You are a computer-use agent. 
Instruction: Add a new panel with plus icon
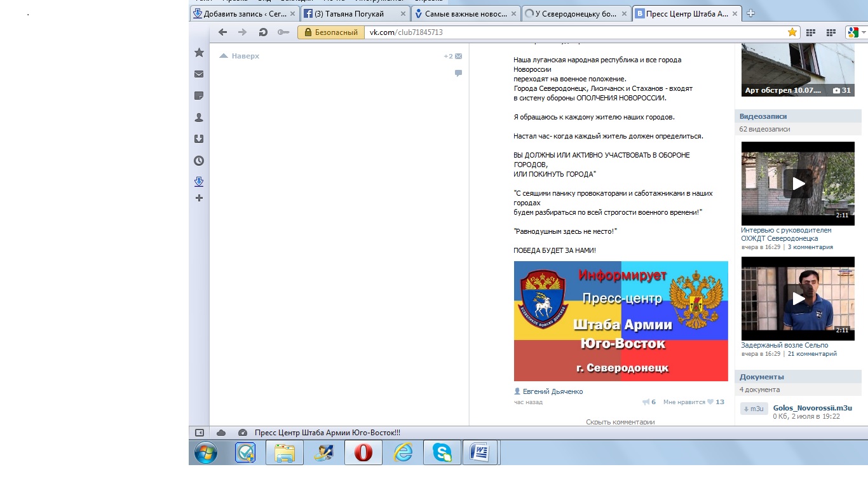click(199, 198)
